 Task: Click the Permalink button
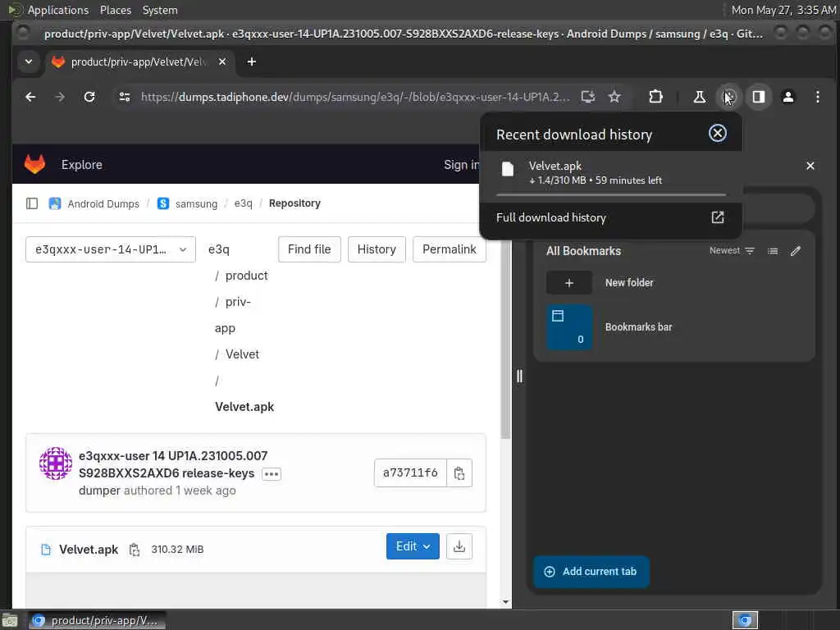pos(449,249)
